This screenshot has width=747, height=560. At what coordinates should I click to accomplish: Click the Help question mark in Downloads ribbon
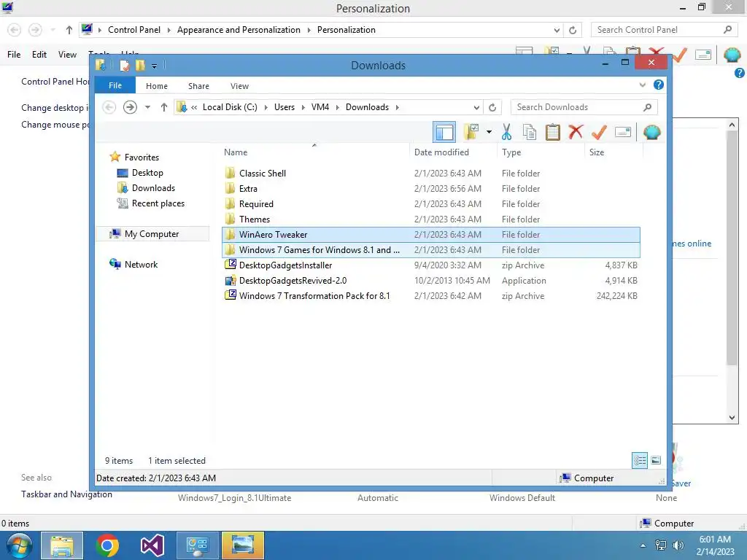tap(659, 85)
